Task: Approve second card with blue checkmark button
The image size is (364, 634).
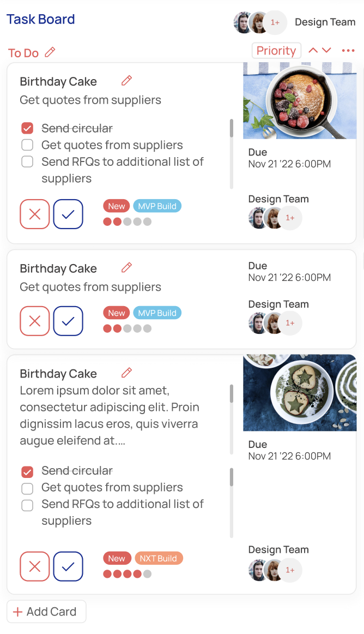Action: pyautogui.click(x=68, y=321)
